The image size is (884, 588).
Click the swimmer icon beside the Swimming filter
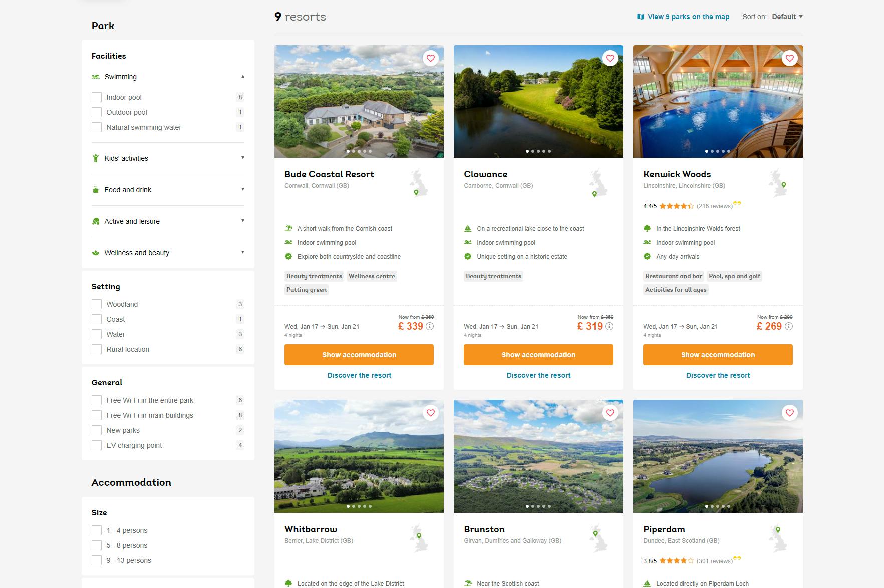96,76
